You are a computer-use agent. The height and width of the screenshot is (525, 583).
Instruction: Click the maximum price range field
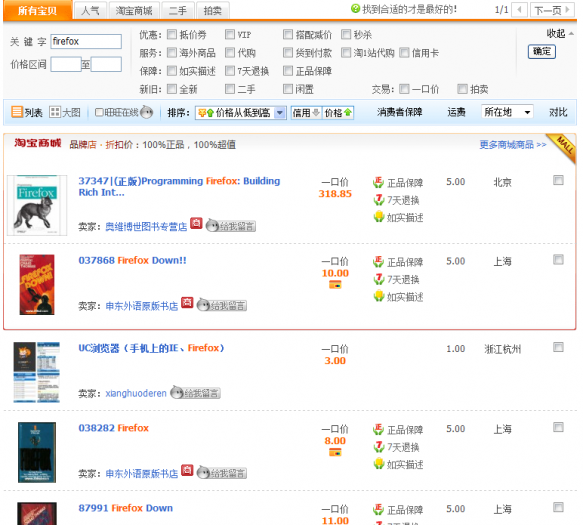point(106,64)
